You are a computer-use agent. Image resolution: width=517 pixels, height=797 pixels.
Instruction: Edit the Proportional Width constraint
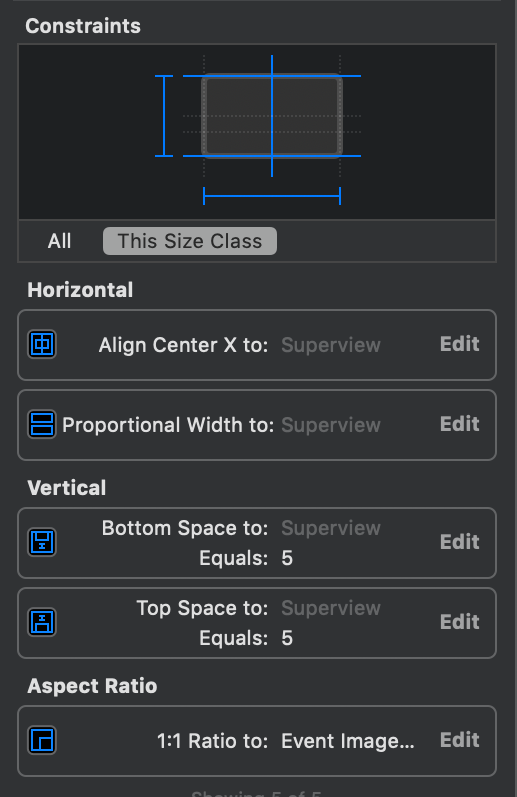(x=460, y=424)
